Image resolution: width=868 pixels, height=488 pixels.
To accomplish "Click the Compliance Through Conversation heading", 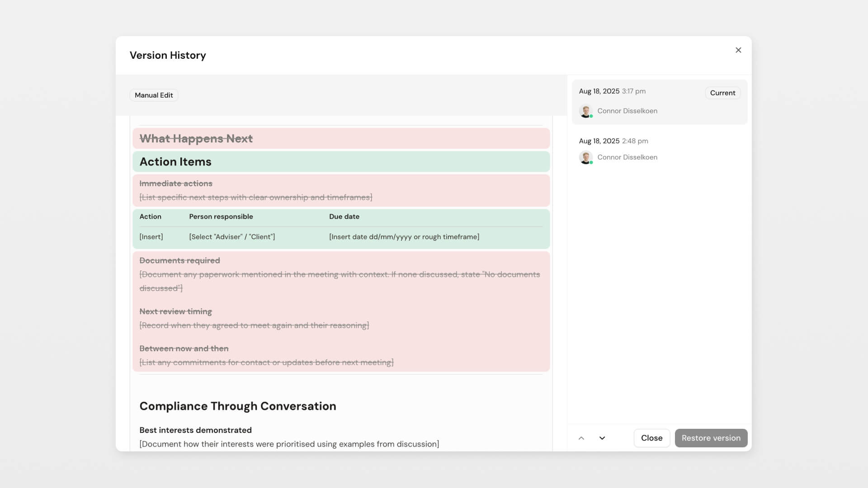I will (237, 406).
